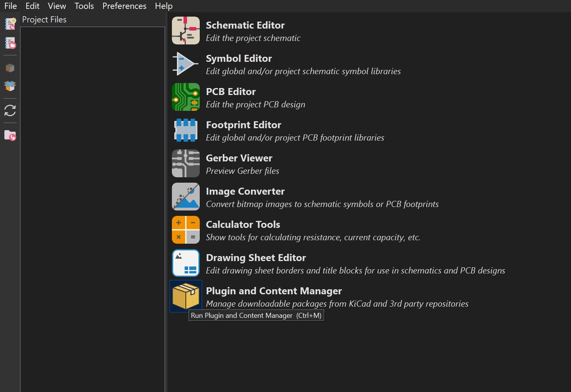Open the Footprint Editor chip icon
Viewport: 571px width, 392px height.
point(186,130)
